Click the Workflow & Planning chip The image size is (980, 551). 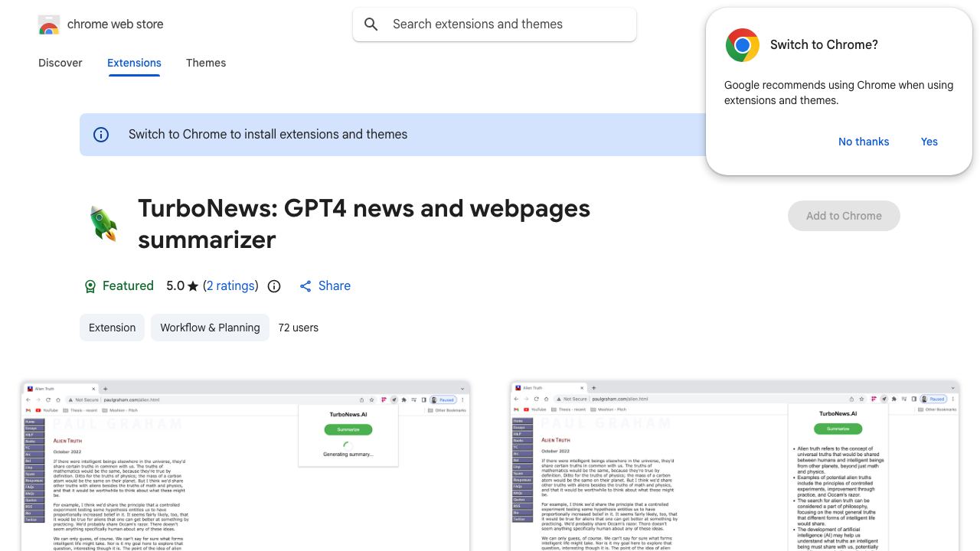pyautogui.click(x=210, y=328)
